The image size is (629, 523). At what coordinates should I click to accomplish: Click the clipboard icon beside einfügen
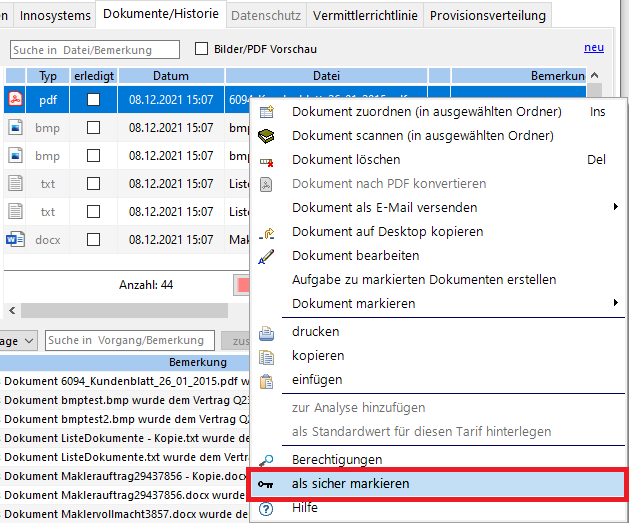[x=266, y=380]
